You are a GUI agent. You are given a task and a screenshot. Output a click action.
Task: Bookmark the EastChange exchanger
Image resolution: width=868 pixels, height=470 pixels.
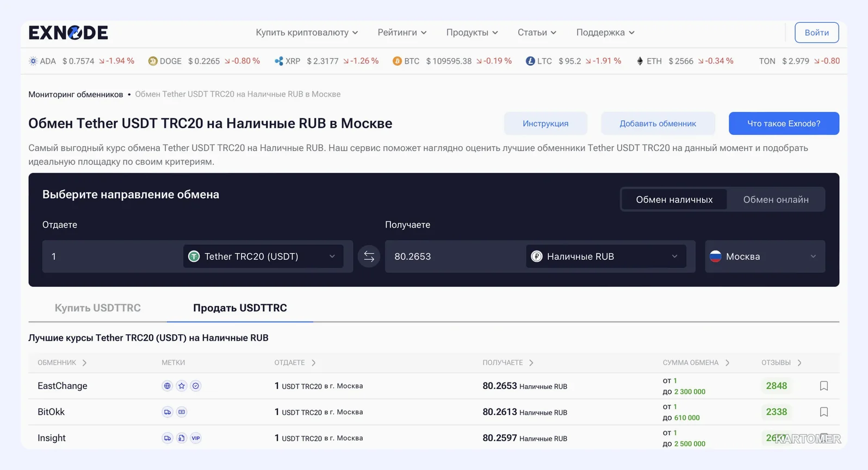coord(823,386)
